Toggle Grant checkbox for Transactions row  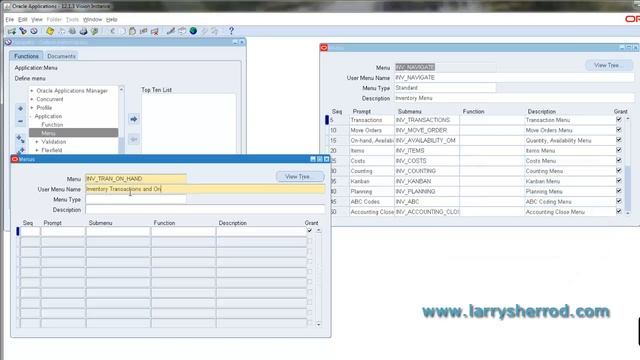coord(619,120)
